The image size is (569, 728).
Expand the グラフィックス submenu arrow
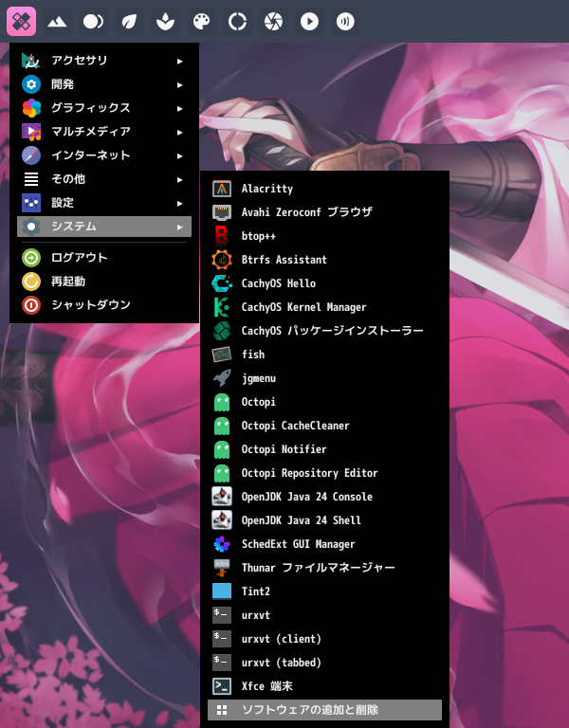point(180,108)
